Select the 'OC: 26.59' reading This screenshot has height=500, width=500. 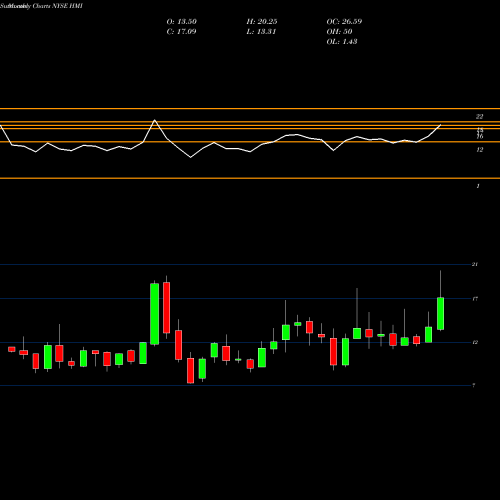click(344, 22)
